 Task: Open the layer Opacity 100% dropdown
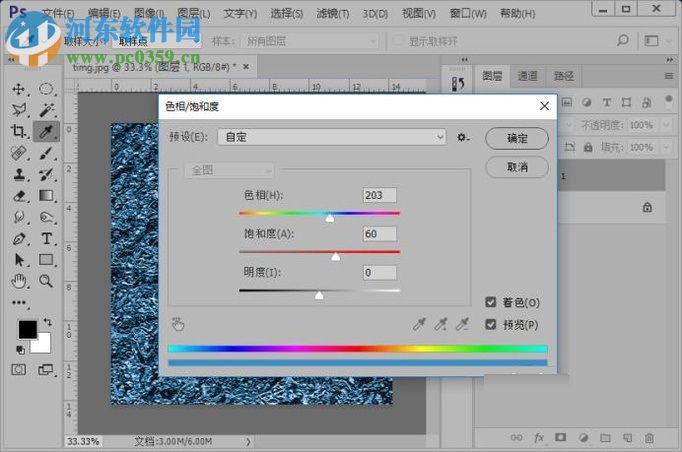pos(665,125)
